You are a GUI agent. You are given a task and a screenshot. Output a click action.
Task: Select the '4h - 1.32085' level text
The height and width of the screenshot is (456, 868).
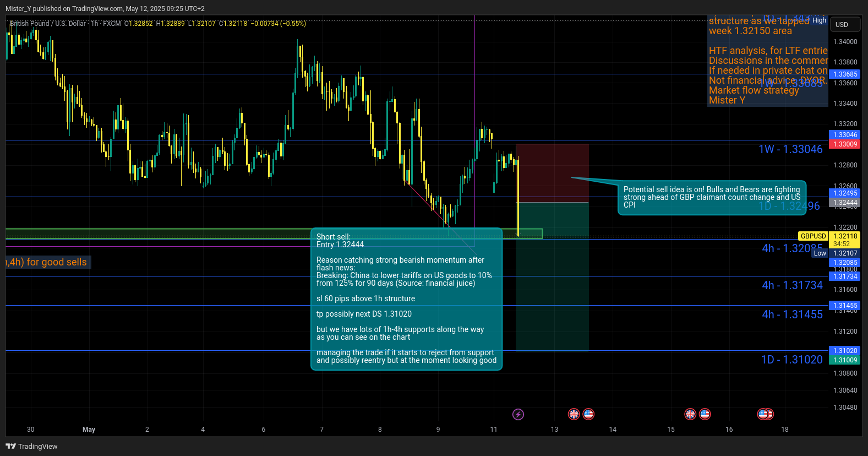coord(792,248)
